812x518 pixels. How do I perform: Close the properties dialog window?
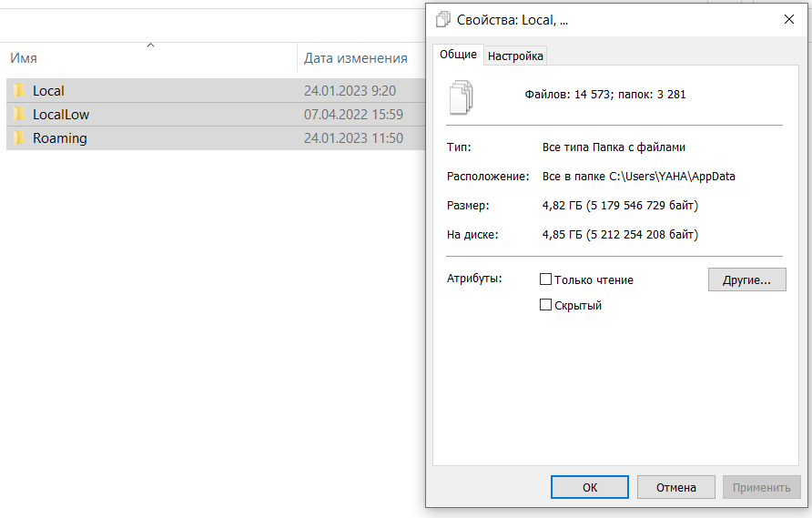coord(788,19)
